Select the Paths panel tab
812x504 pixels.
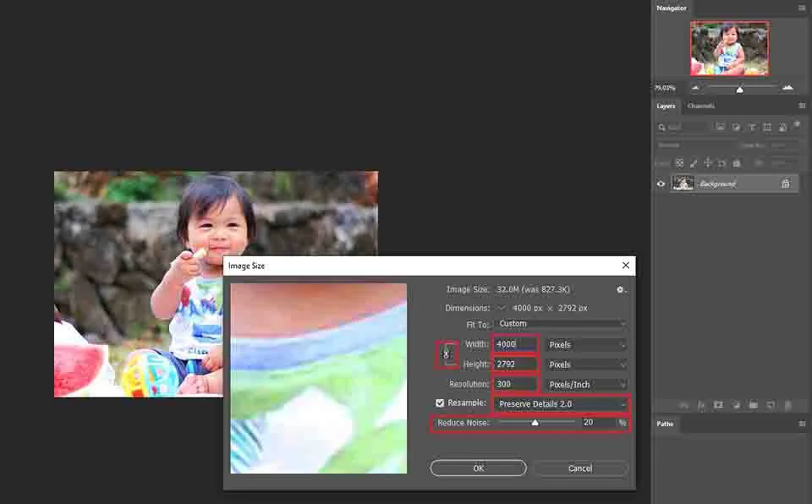click(x=665, y=424)
